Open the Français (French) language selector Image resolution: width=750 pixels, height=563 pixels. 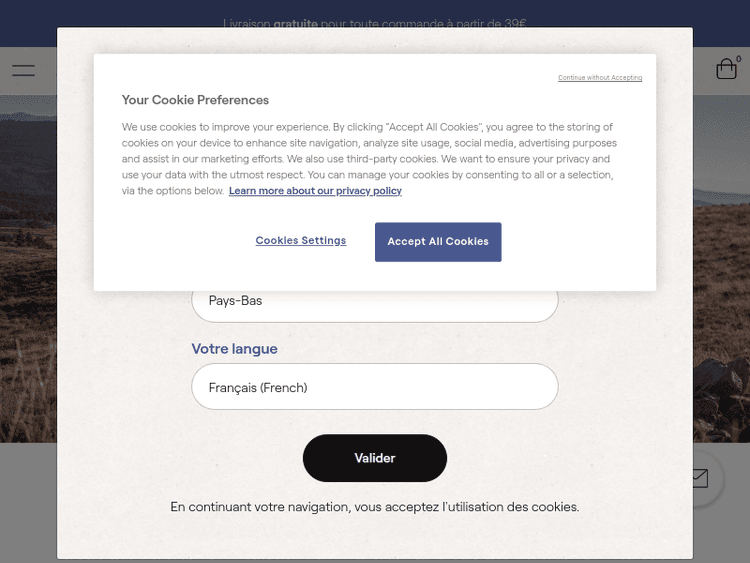[374, 387]
